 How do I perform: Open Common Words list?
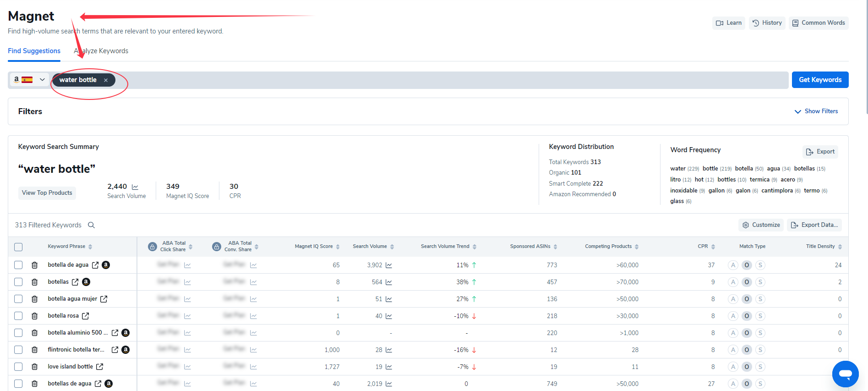[819, 23]
